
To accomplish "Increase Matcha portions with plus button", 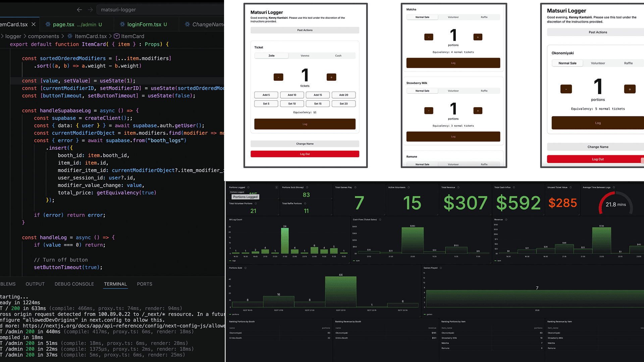I will [x=478, y=37].
